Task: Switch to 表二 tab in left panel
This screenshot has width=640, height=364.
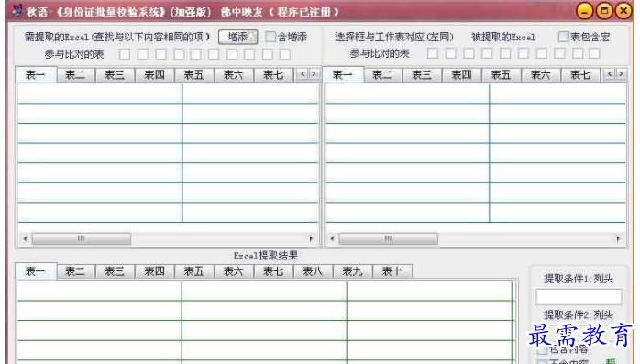Action: click(75, 75)
